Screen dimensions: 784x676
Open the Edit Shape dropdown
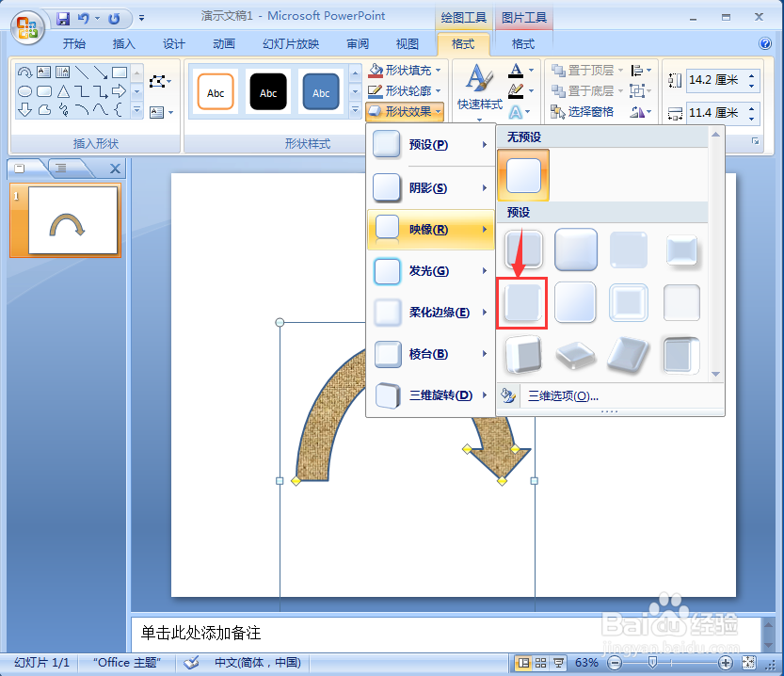pyautogui.click(x=160, y=81)
